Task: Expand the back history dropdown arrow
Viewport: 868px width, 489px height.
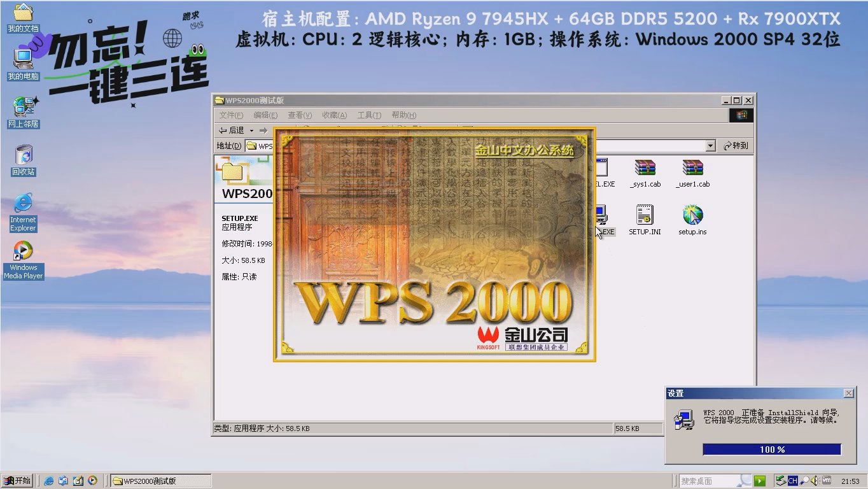Action: 251,131
